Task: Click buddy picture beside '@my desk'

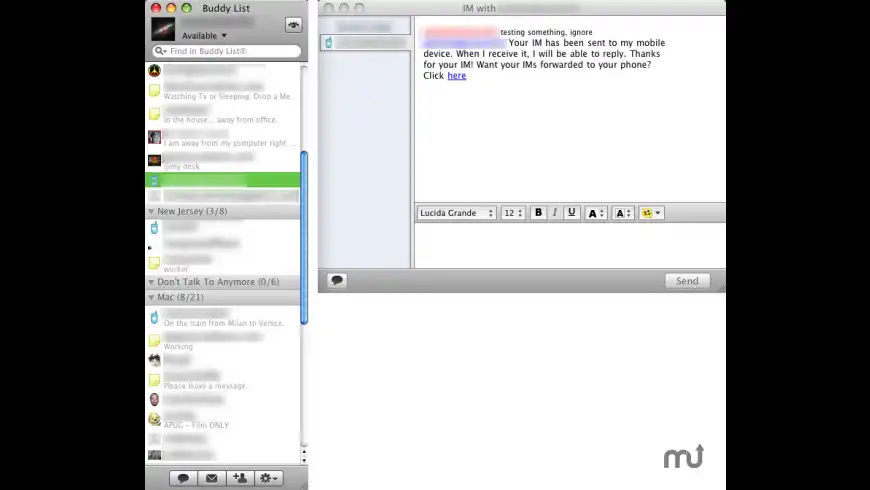Action: tap(154, 160)
